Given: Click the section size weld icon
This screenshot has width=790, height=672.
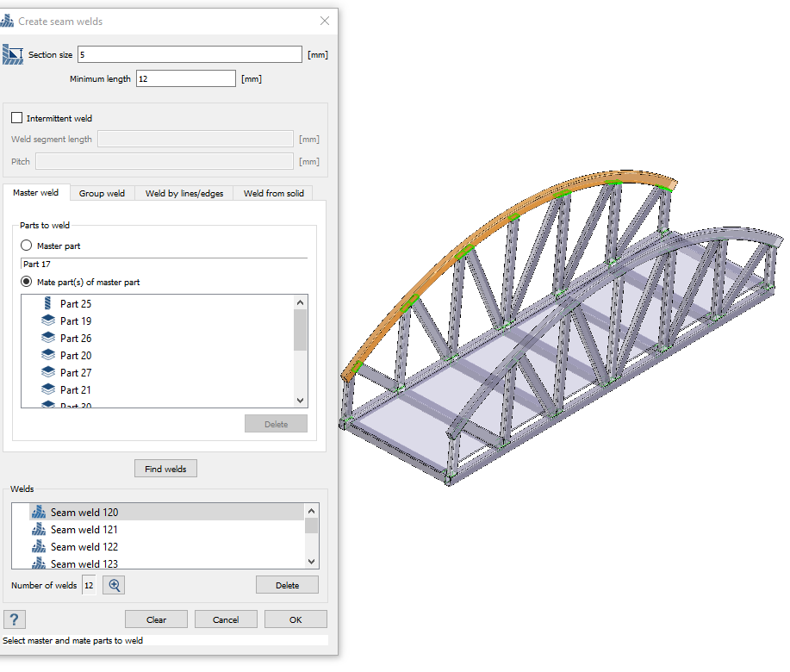Looking at the screenshot, I should pyautogui.click(x=13, y=55).
